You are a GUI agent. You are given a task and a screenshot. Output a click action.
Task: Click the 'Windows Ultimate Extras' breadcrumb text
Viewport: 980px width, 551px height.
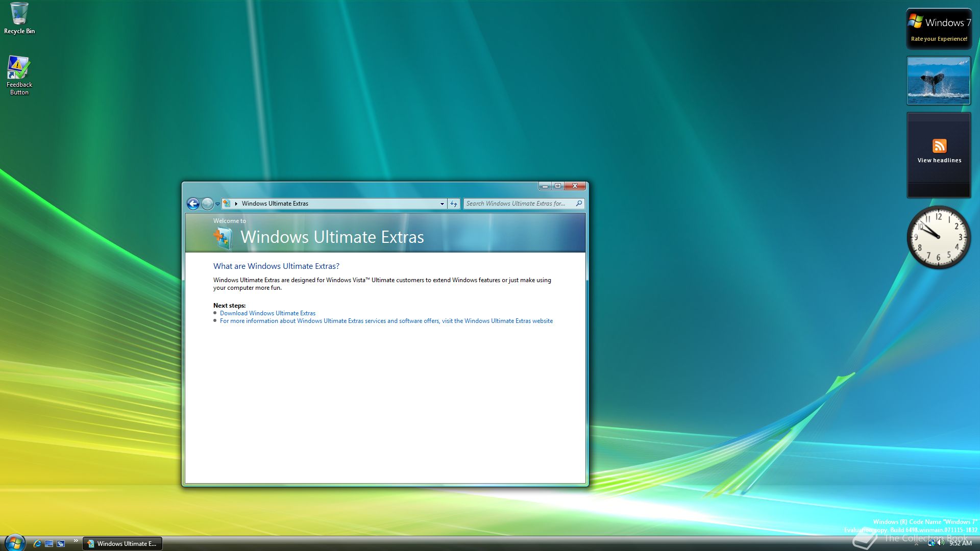(x=275, y=204)
